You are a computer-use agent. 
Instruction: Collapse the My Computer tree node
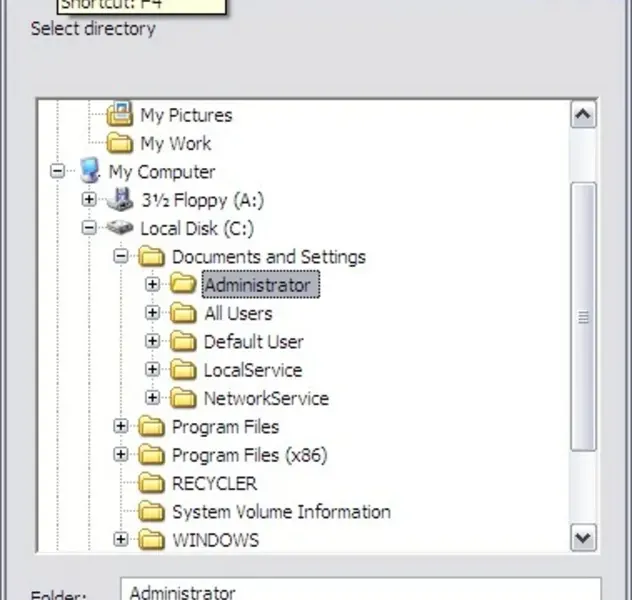point(57,172)
